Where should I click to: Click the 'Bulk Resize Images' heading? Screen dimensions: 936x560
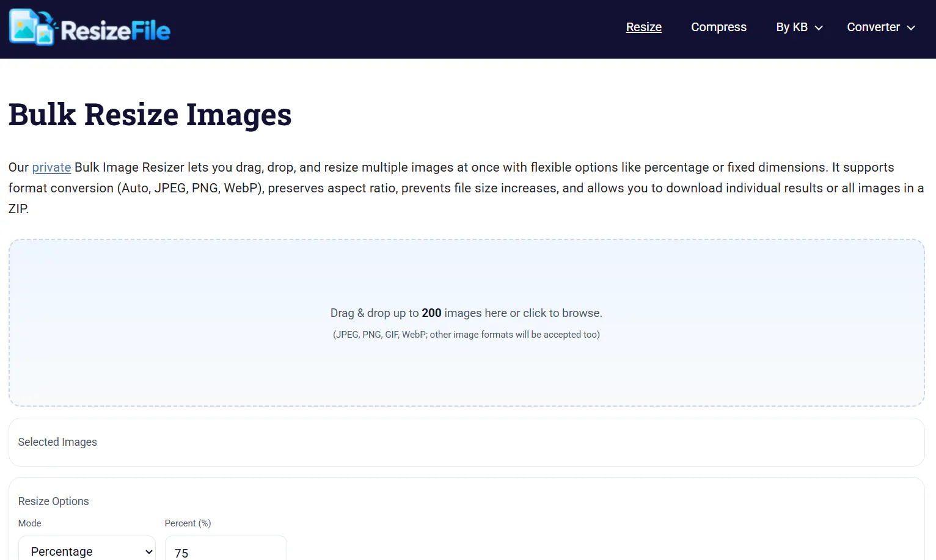pos(150,115)
